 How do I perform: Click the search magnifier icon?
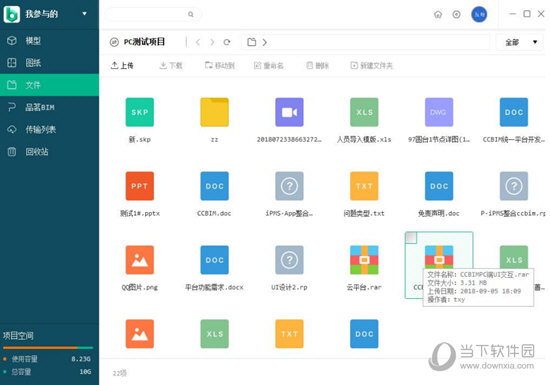click(x=190, y=14)
